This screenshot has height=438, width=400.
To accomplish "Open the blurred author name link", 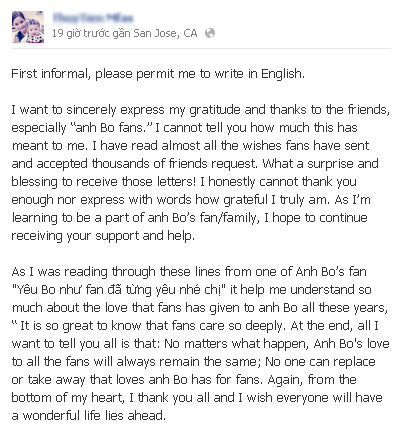I will coord(93,18).
